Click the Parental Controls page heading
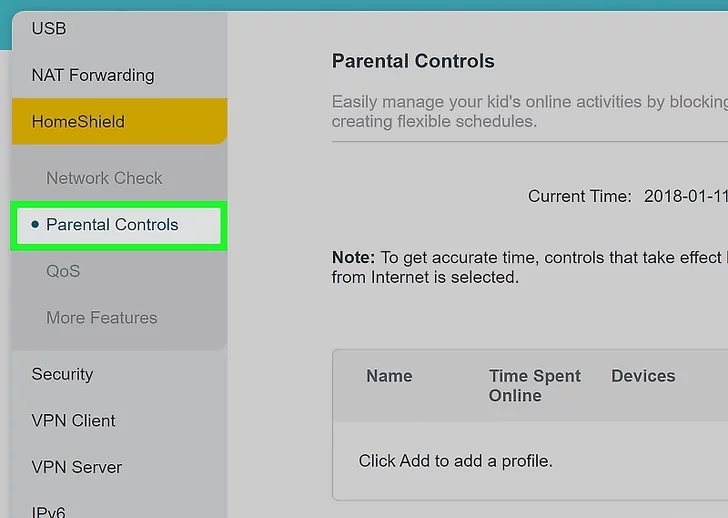Screen dimensions: 728x518 point(413,61)
